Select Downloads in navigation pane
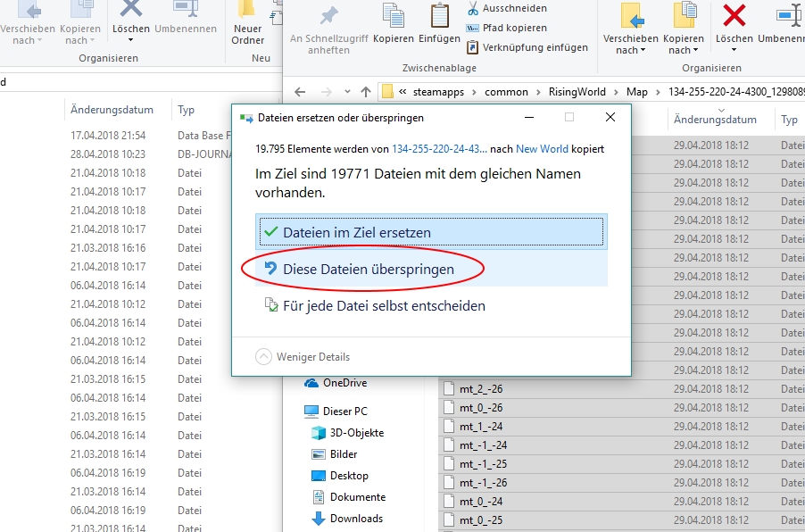805x532 pixels. pos(355,519)
